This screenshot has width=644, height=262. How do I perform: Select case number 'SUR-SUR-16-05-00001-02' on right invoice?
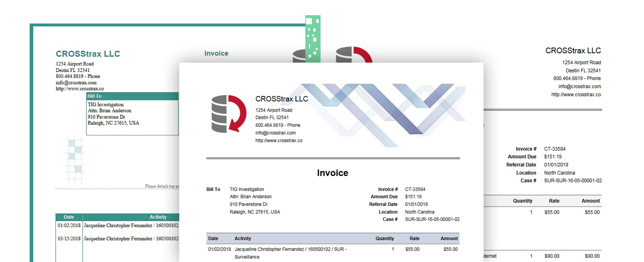coord(573,181)
